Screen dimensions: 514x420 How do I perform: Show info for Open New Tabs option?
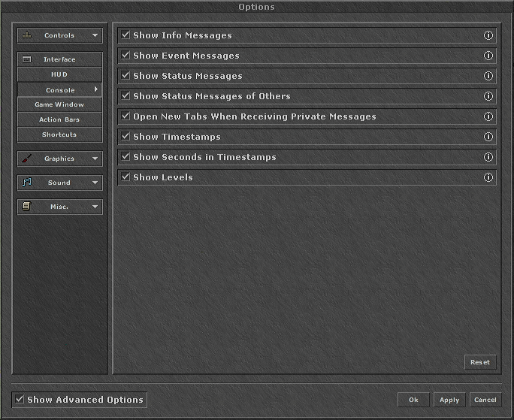[488, 116]
